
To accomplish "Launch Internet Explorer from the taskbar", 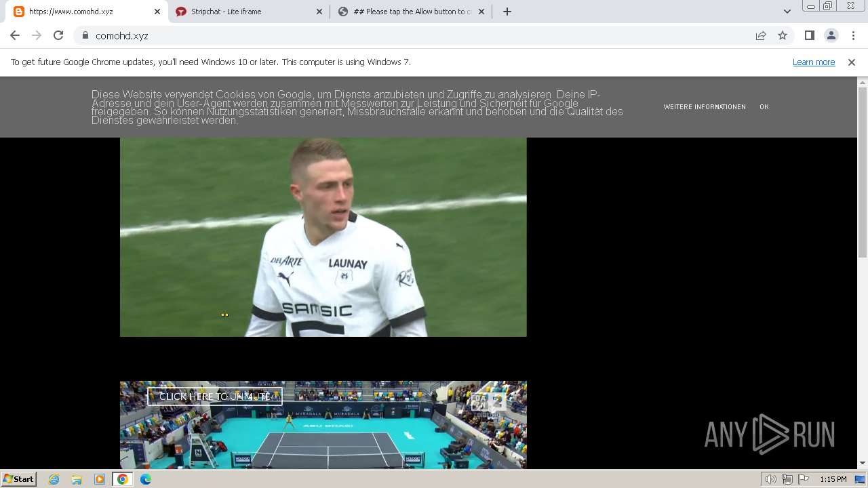I will 54,479.
